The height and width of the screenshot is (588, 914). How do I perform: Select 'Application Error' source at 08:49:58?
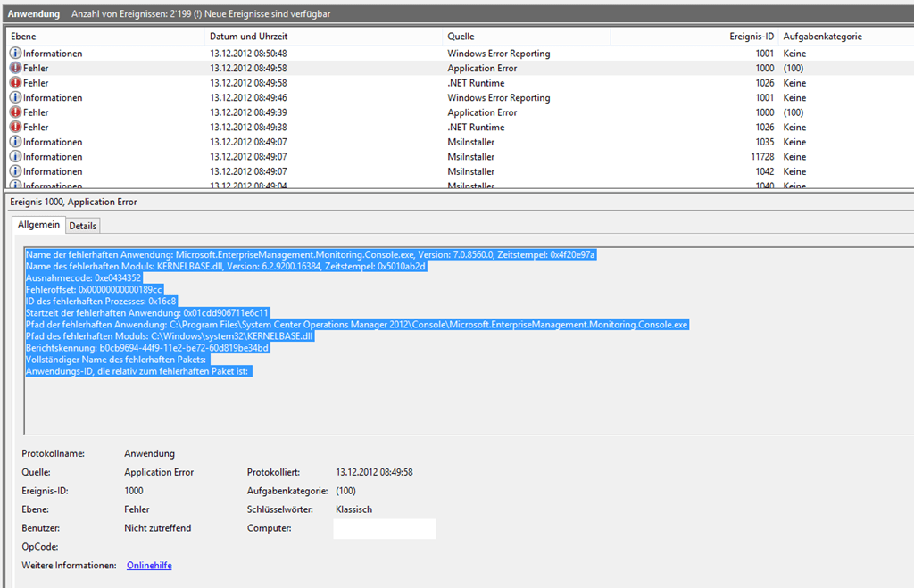[482, 68]
